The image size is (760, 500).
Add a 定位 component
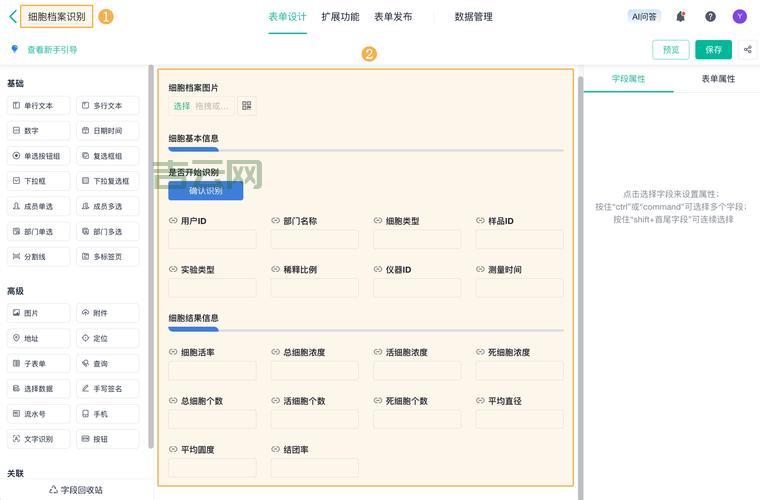click(108, 338)
